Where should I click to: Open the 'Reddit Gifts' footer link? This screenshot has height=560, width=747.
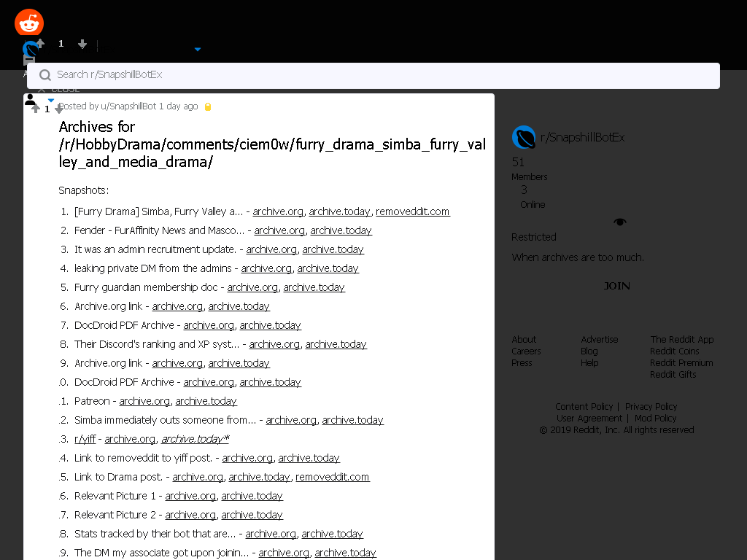(673, 375)
